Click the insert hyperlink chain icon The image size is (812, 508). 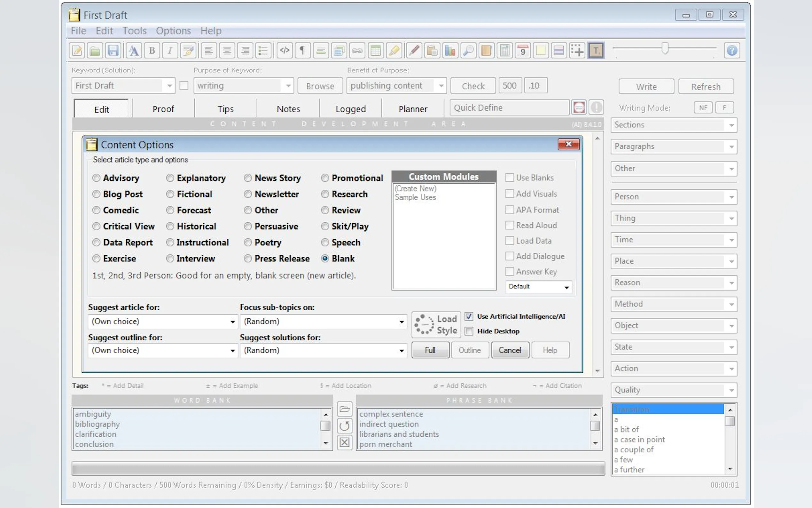pyautogui.click(x=357, y=51)
